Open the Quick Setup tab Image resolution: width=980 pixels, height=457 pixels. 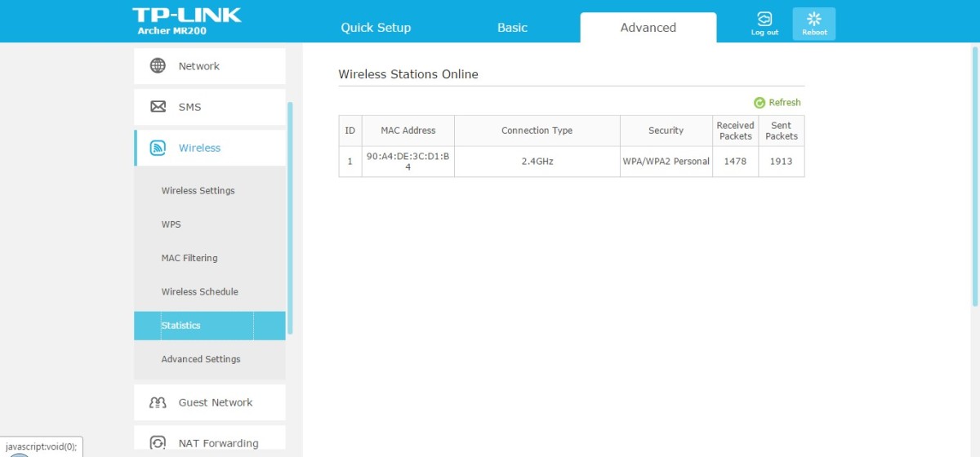[x=376, y=28]
